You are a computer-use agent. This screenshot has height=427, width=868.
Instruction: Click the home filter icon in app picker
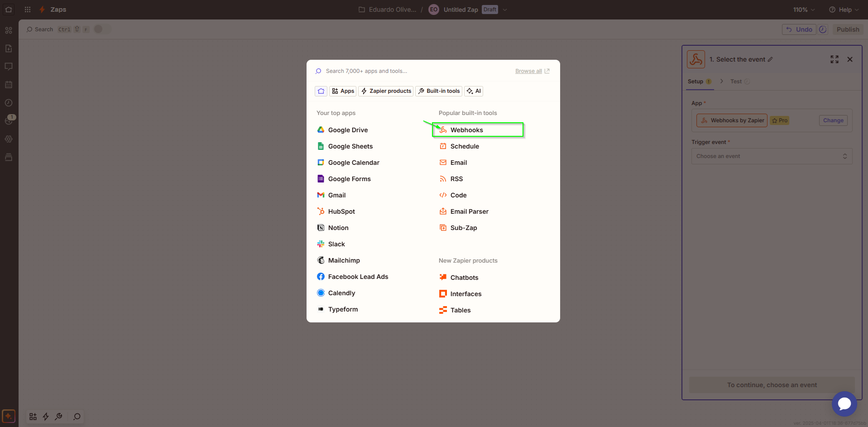coord(321,91)
